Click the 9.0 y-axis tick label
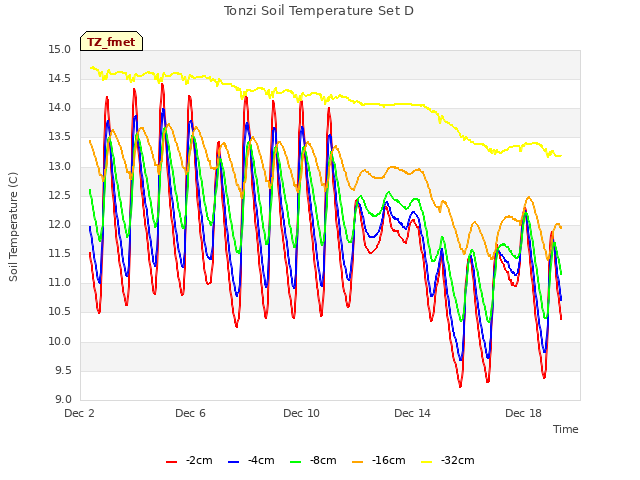This screenshot has width=640, height=480. 63,399
